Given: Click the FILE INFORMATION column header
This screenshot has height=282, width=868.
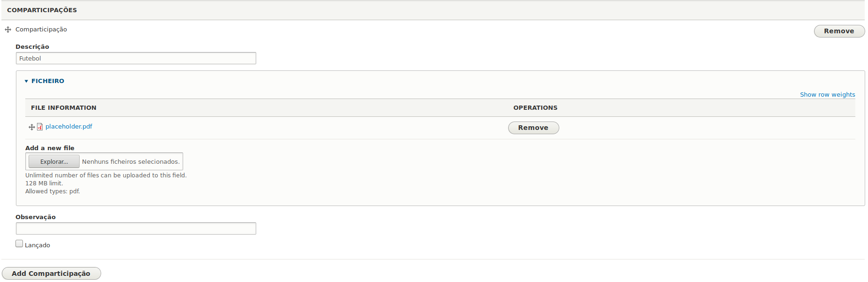Looking at the screenshot, I should pyautogui.click(x=64, y=108).
